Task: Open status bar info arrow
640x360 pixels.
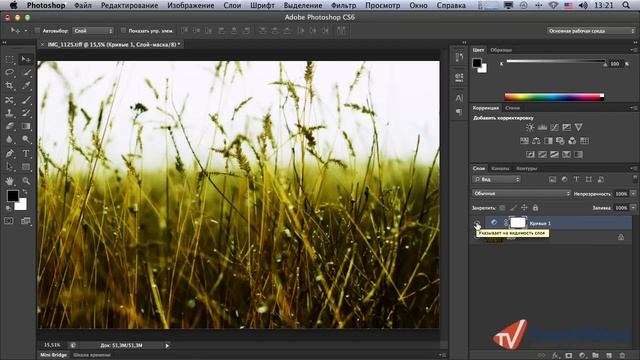Action: [x=167, y=346]
